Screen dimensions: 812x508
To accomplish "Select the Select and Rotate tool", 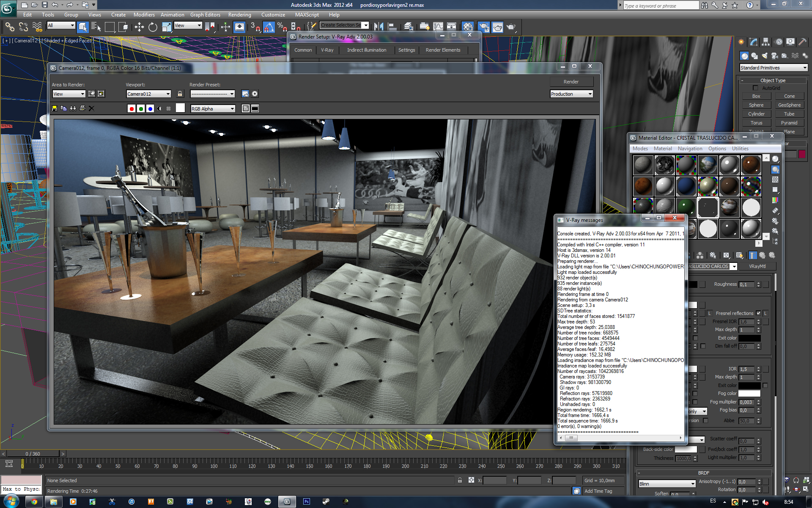I will pos(153,27).
